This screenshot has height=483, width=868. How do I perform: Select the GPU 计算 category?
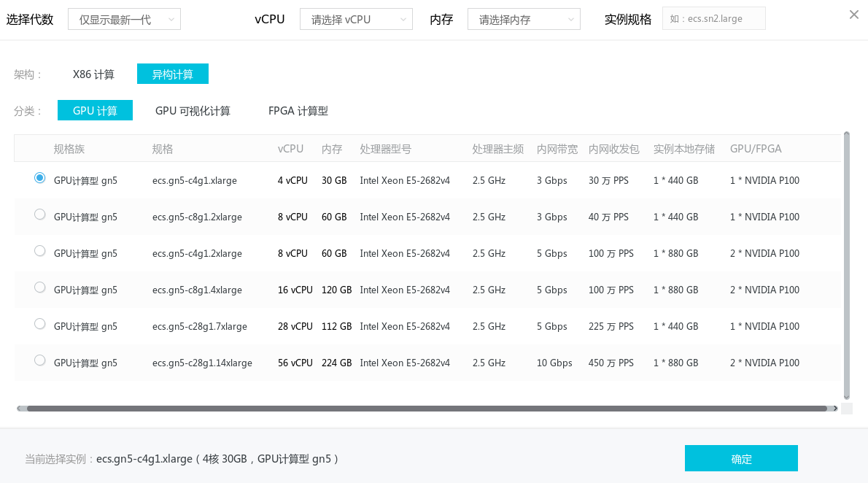click(x=96, y=111)
